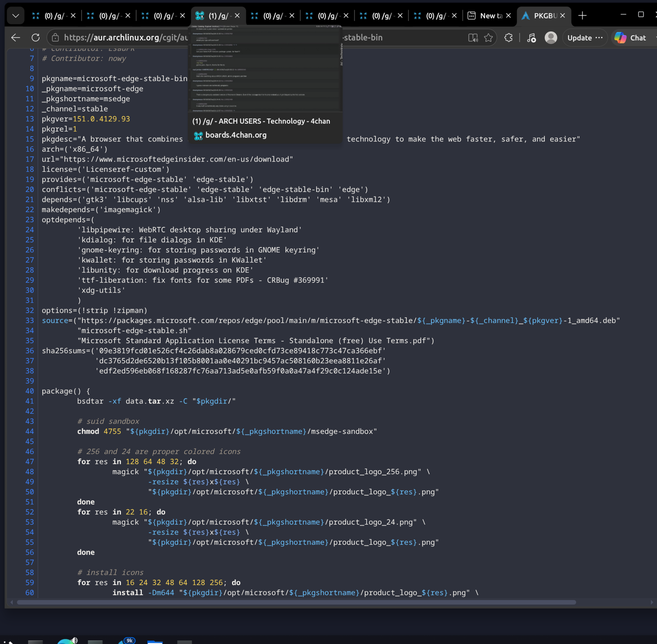Open the Extensions puzzle-piece menu
The width and height of the screenshot is (657, 644).
508,37
